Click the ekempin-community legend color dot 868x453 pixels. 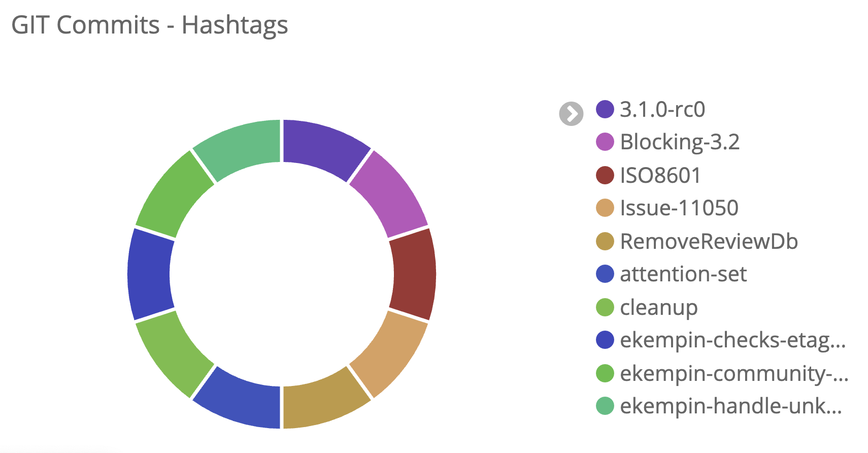tap(605, 373)
